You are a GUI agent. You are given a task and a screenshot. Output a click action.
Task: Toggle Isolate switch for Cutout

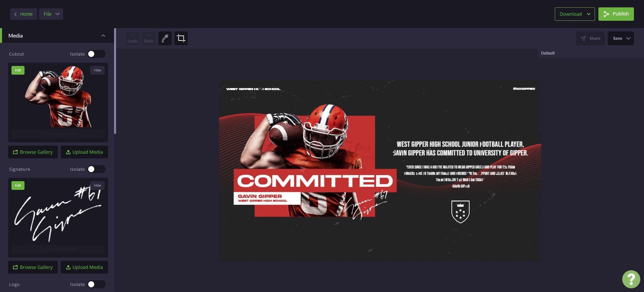[x=96, y=54]
